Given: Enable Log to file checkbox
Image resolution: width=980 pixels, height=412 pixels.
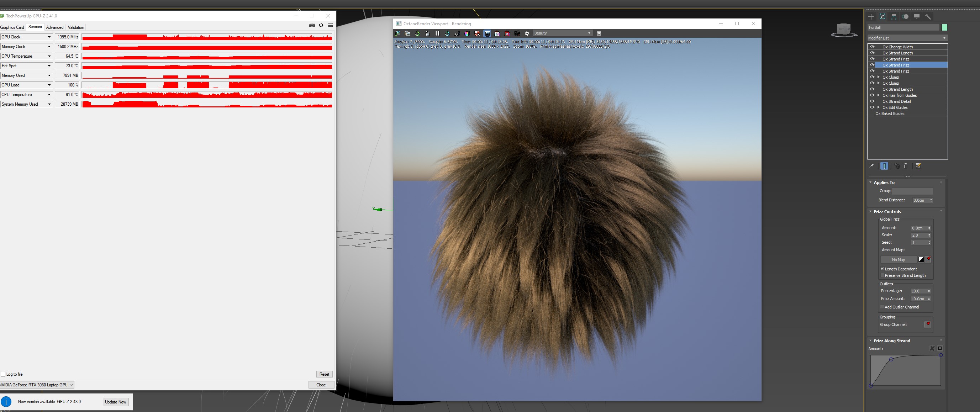Looking at the screenshot, I should [x=3, y=374].
